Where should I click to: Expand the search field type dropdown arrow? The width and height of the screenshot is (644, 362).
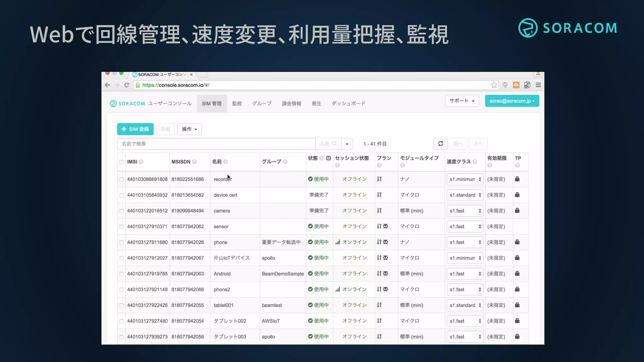tap(347, 144)
